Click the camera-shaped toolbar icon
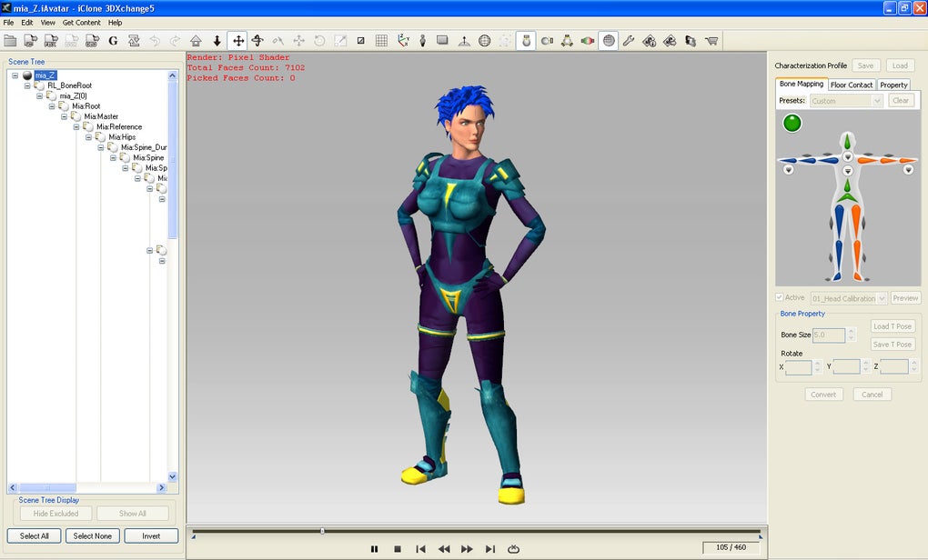The height and width of the screenshot is (560, 928). pos(548,41)
